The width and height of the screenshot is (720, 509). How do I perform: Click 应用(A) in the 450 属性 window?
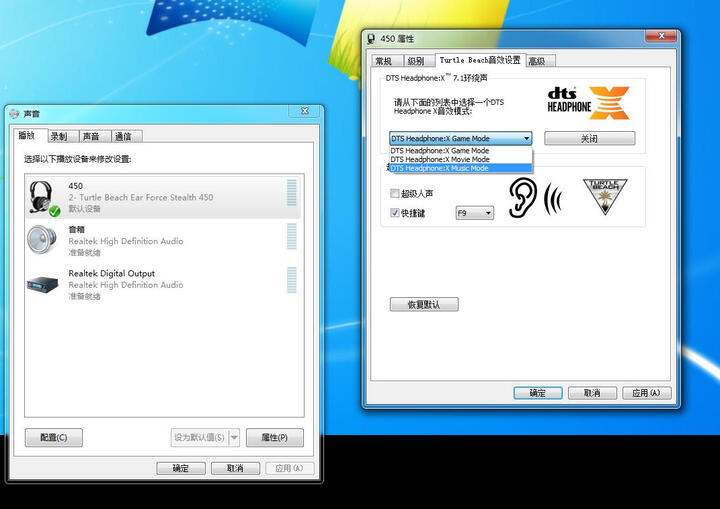[x=647, y=393]
